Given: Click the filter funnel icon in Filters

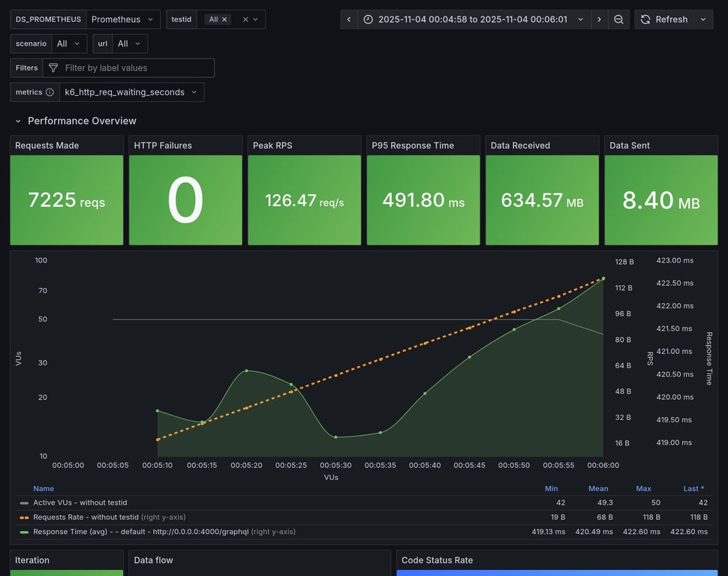Looking at the screenshot, I should tap(53, 68).
